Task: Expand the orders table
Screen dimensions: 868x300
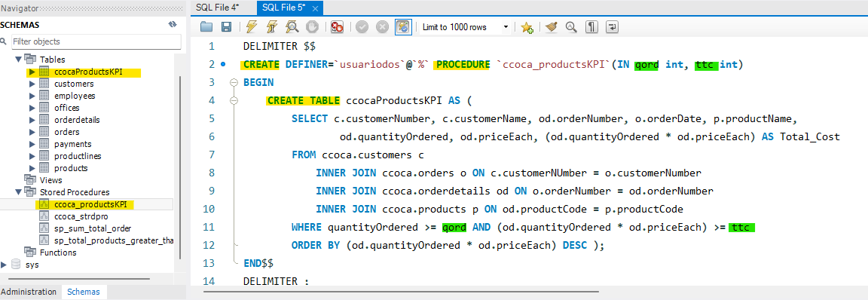Action: coord(32,132)
